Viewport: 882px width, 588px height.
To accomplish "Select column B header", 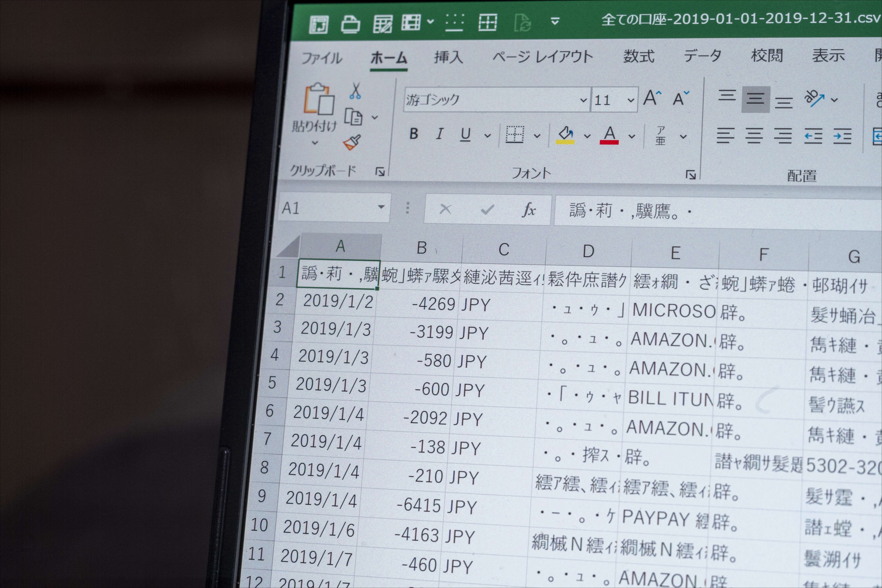I will 422,248.
